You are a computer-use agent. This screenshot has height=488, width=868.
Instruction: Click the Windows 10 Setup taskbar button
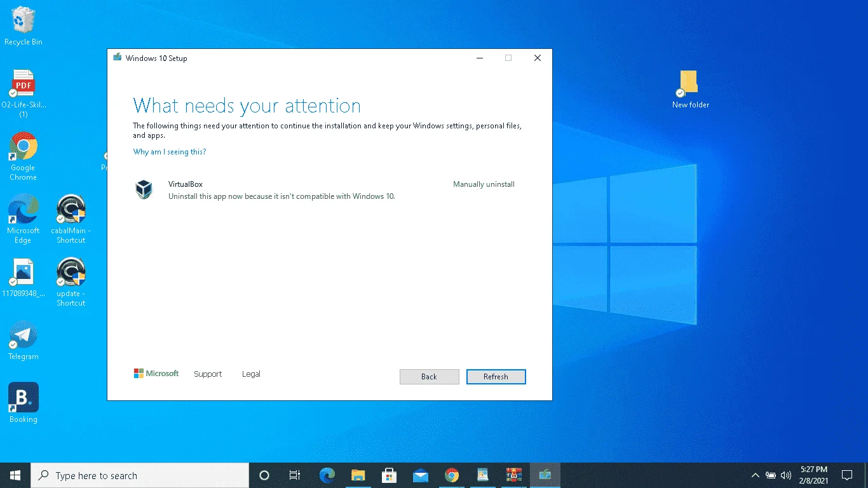tap(545, 475)
